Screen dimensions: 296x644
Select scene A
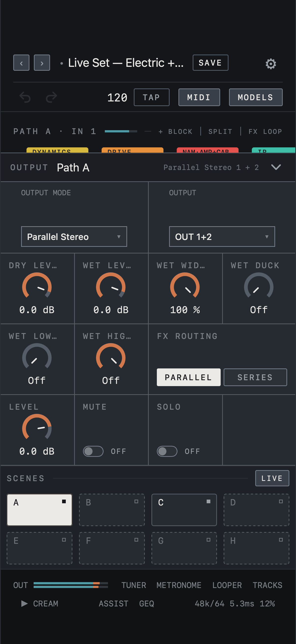coord(40,510)
